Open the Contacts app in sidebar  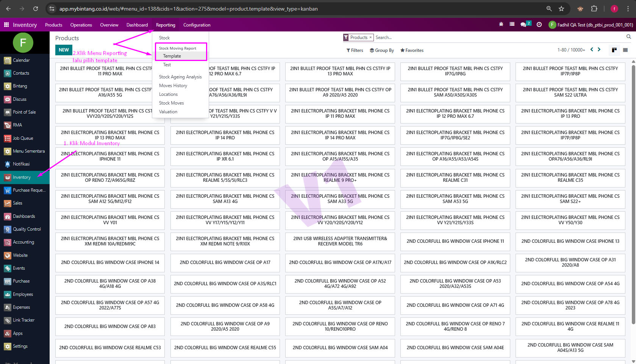pos(25,73)
